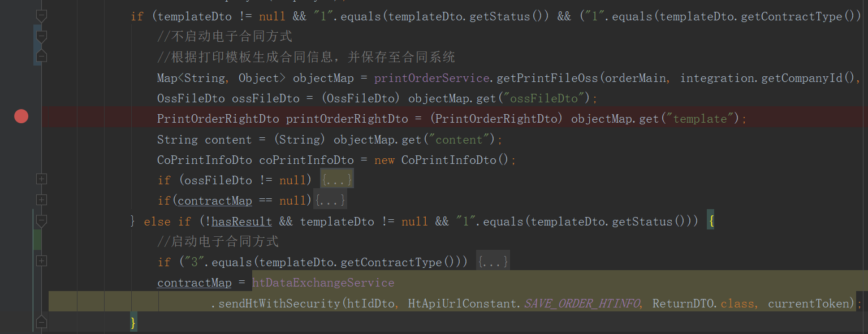This screenshot has height=334, width=868.
Task: Click the highlighted closing brace on the last line
Action: pos(133,323)
